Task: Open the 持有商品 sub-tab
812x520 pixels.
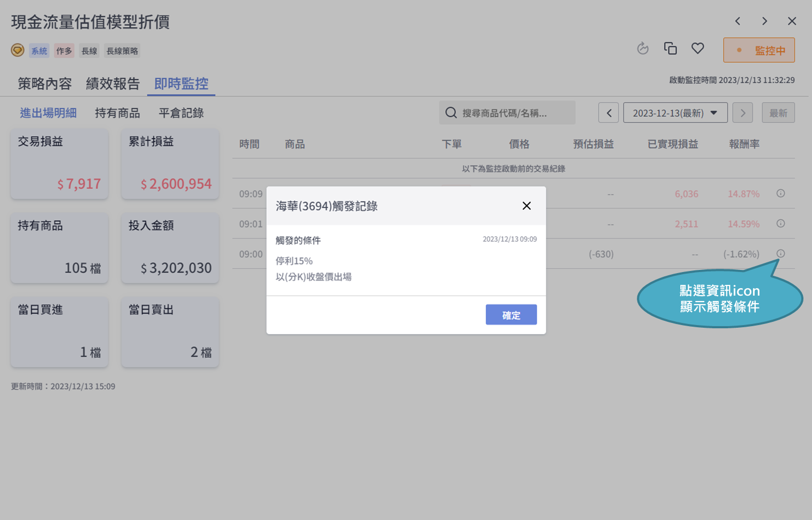Action: point(117,113)
